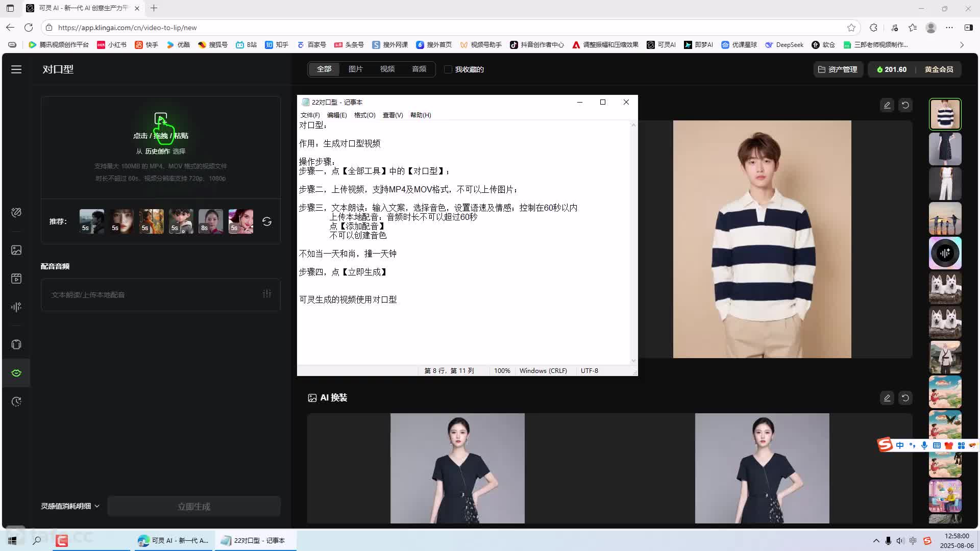Click the image generation sidebar icon
Screen dimensions: 980x551
click(x=16, y=250)
